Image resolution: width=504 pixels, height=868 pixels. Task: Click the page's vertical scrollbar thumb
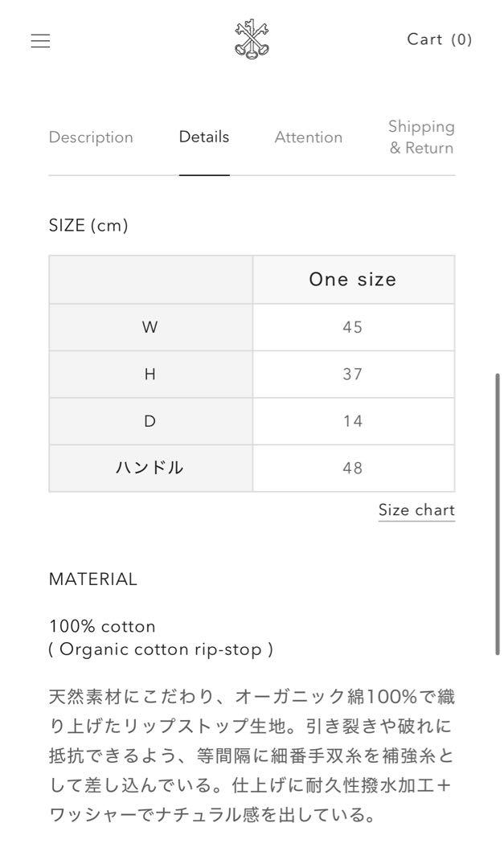pos(498,514)
